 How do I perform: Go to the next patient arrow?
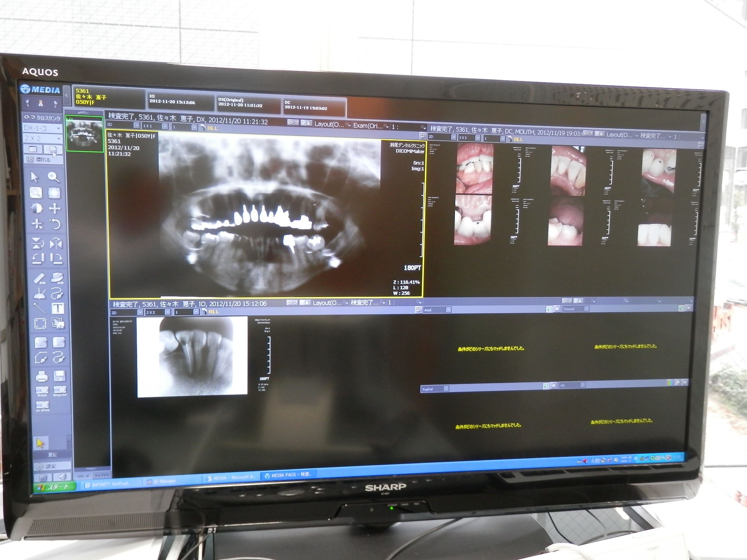coord(55,104)
